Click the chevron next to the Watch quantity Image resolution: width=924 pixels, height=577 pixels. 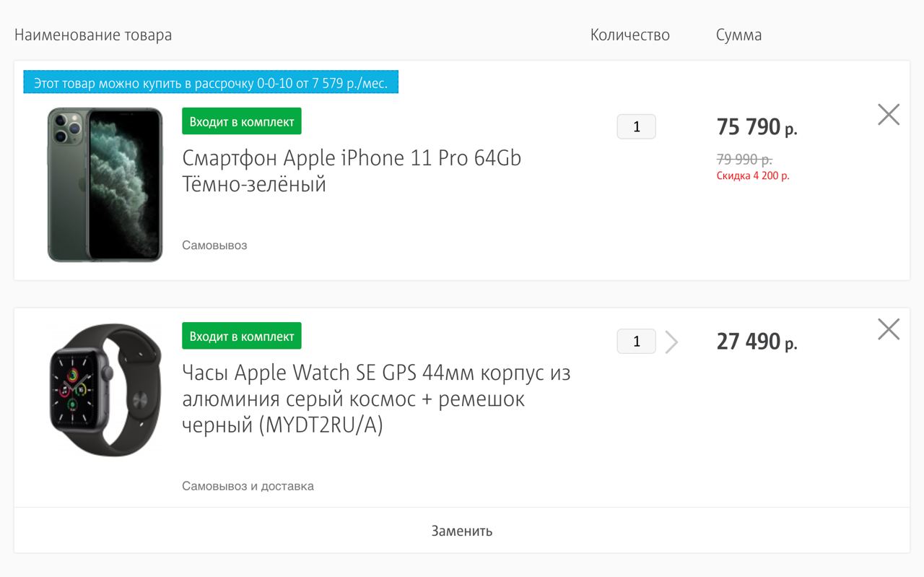click(671, 342)
